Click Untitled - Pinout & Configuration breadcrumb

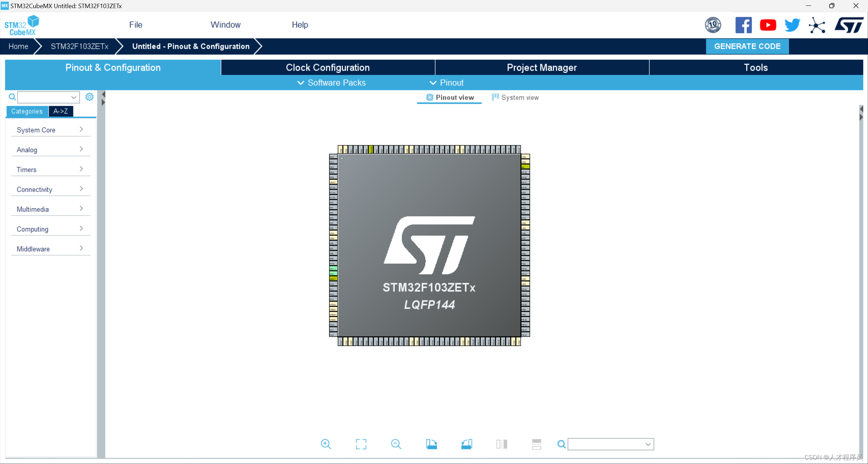(x=191, y=46)
